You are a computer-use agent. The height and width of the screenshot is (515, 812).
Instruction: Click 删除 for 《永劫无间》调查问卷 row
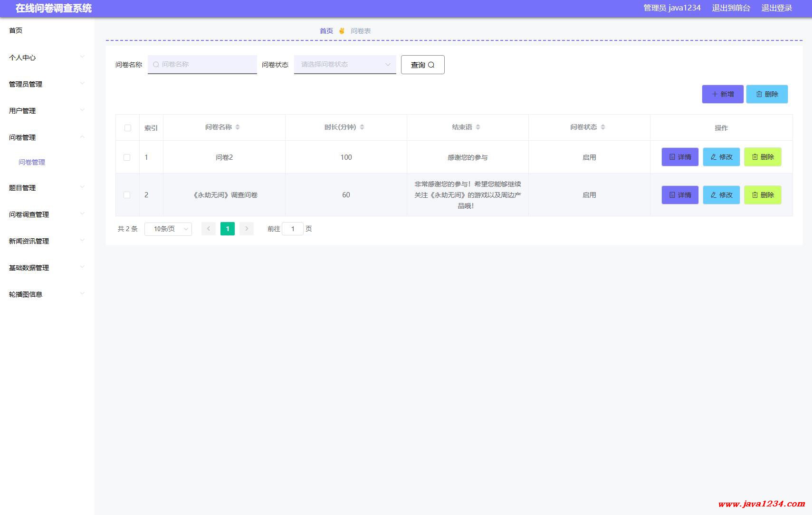tap(763, 195)
